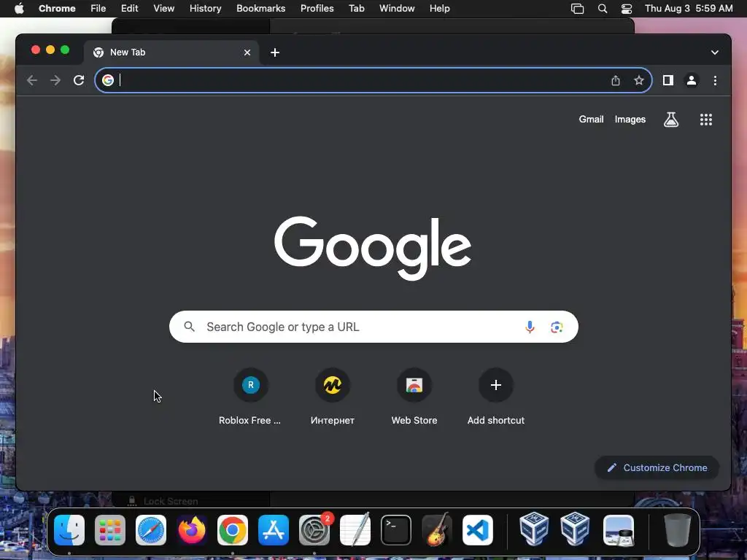
Task: Add a new shortcut tile
Action: pyautogui.click(x=496, y=397)
